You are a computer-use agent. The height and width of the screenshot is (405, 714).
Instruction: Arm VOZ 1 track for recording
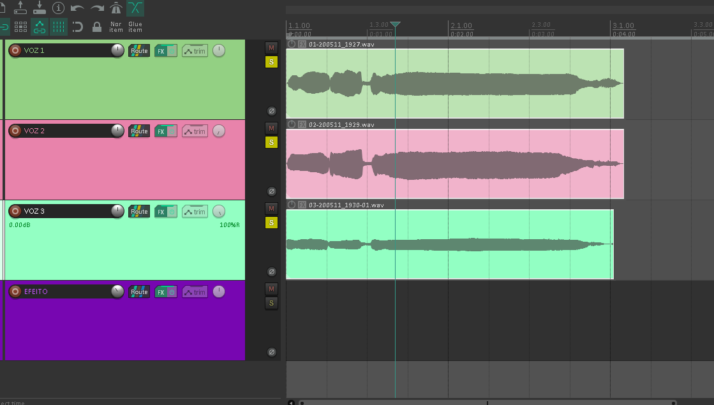tap(15, 50)
